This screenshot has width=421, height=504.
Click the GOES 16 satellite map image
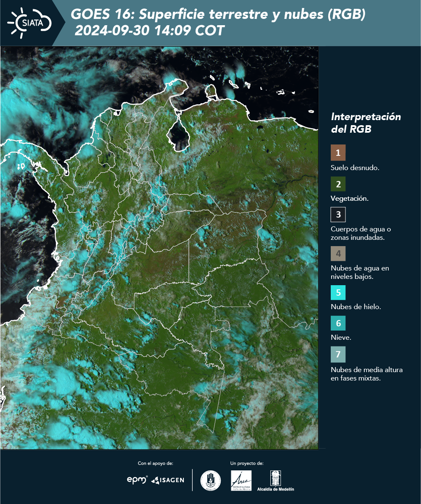(159, 248)
